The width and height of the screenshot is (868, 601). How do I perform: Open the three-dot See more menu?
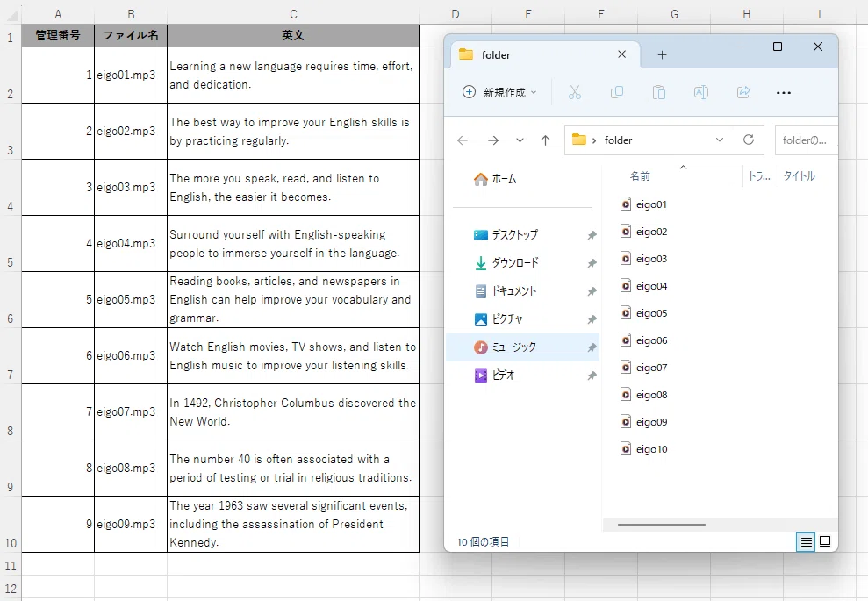point(783,92)
